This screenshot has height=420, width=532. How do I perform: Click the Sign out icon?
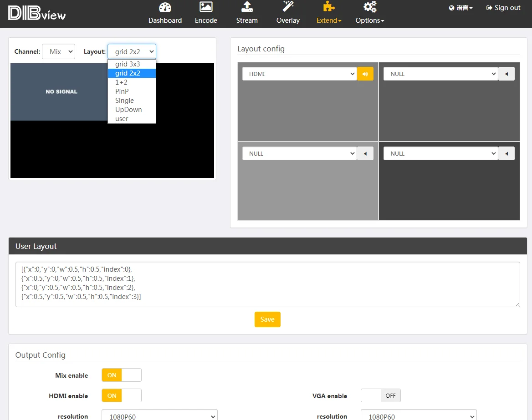tap(489, 8)
